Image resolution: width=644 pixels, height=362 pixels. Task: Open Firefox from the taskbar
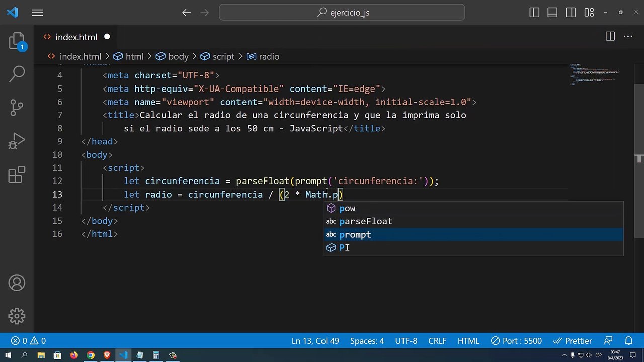pos(74,355)
